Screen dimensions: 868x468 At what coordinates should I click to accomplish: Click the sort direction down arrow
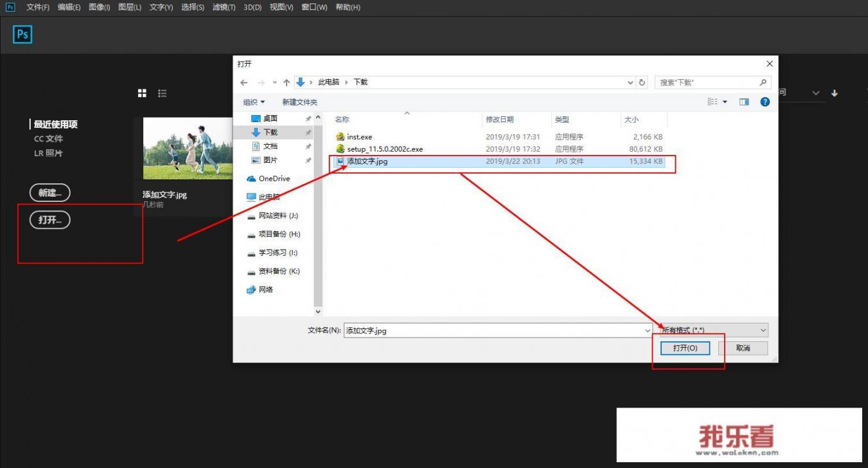[835, 93]
